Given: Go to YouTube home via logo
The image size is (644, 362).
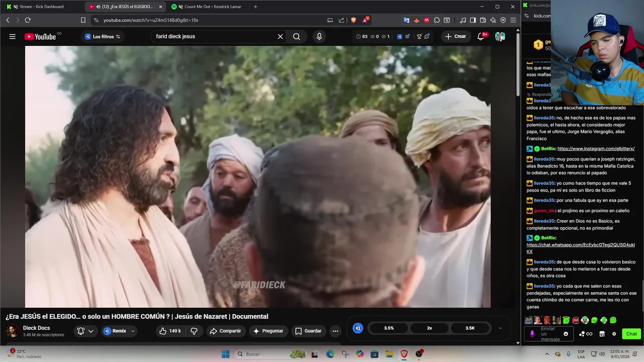Looking at the screenshot, I should click(x=41, y=36).
